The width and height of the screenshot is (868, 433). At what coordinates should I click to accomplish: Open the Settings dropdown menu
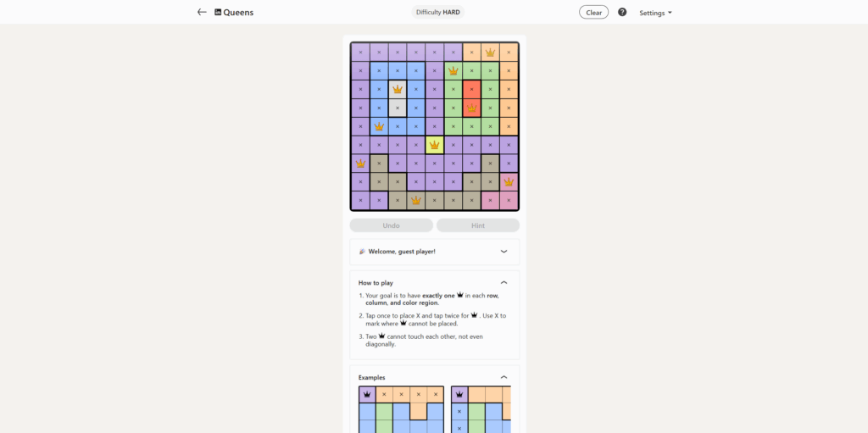pyautogui.click(x=655, y=13)
